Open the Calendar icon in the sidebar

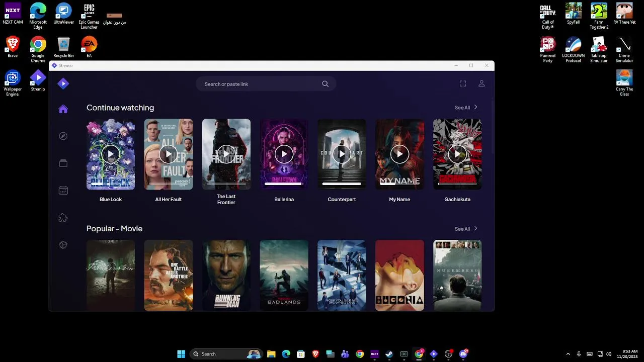tap(63, 191)
